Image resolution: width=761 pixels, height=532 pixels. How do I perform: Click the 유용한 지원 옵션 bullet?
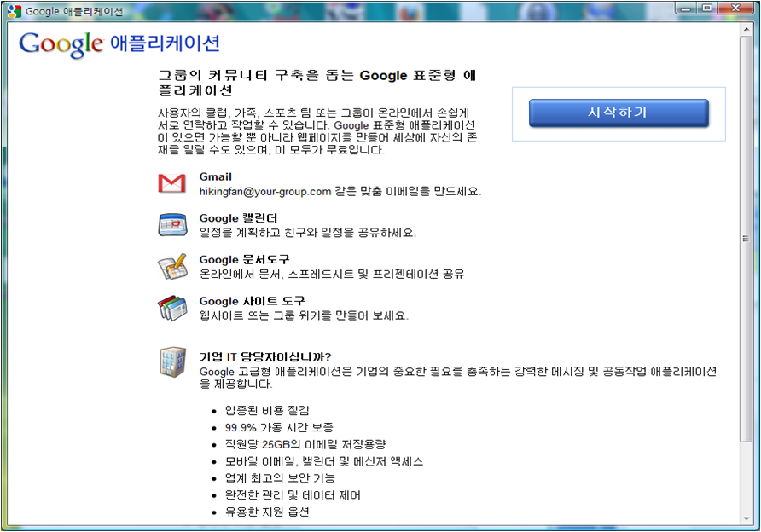click(267, 512)
